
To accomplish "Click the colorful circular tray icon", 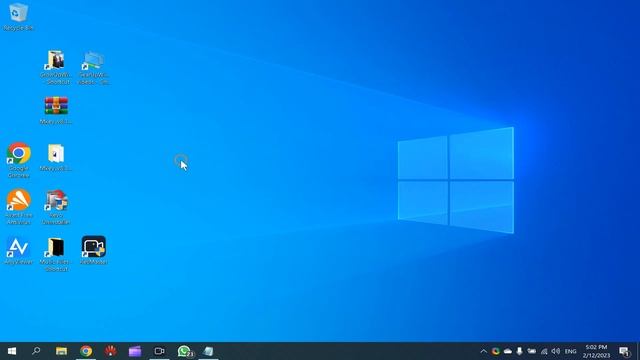I will click(496, 351).
